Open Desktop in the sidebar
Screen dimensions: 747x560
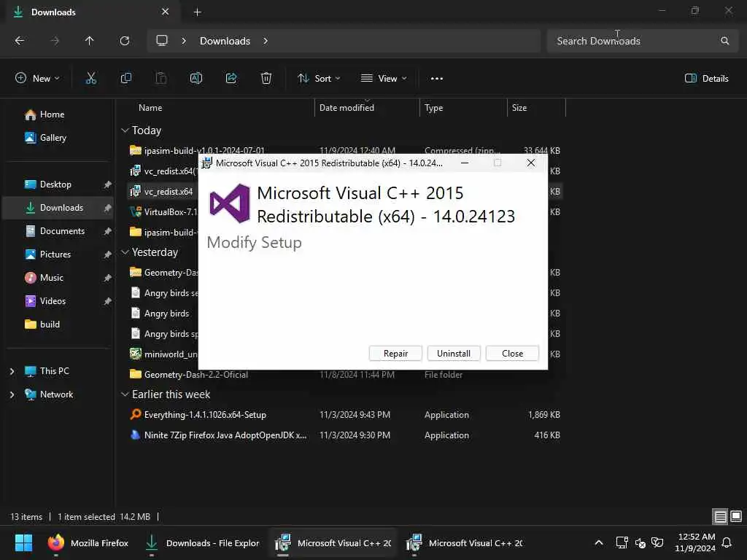point(55,184)
